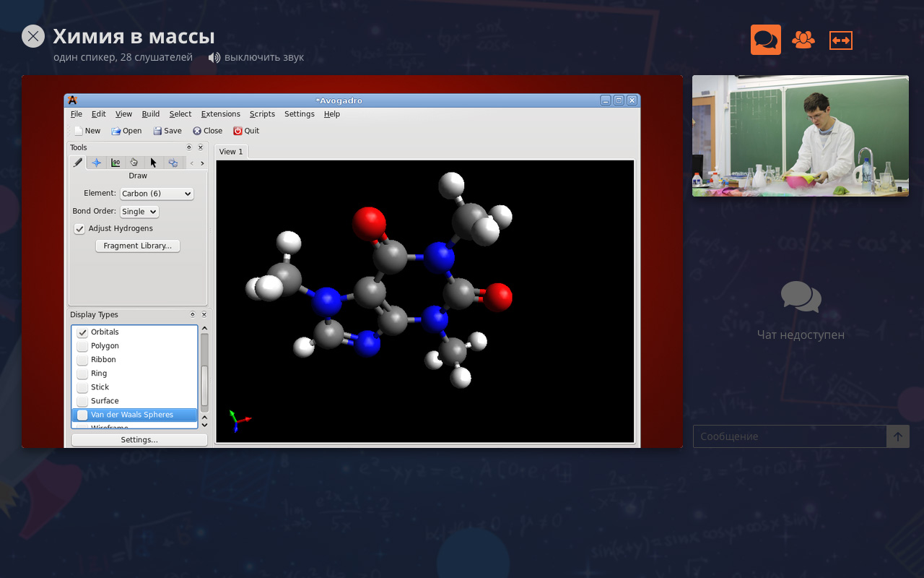Click Avogadro application icon in title bar

point(72,100)
